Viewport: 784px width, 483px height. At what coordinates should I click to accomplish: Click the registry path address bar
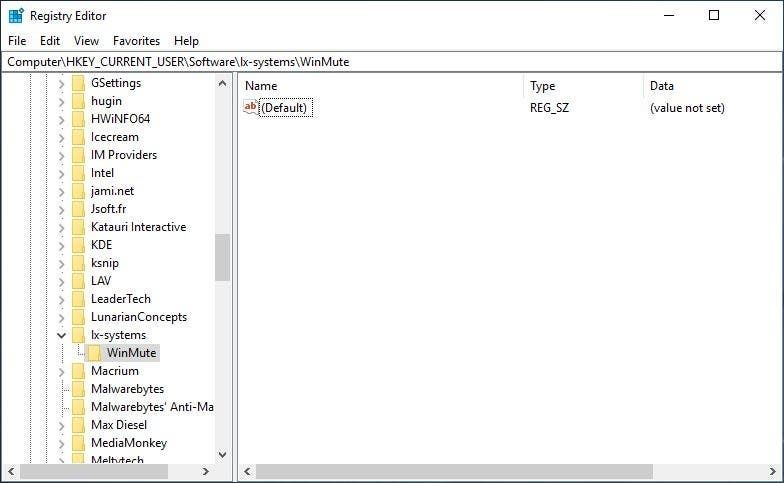tap(392, 62)
